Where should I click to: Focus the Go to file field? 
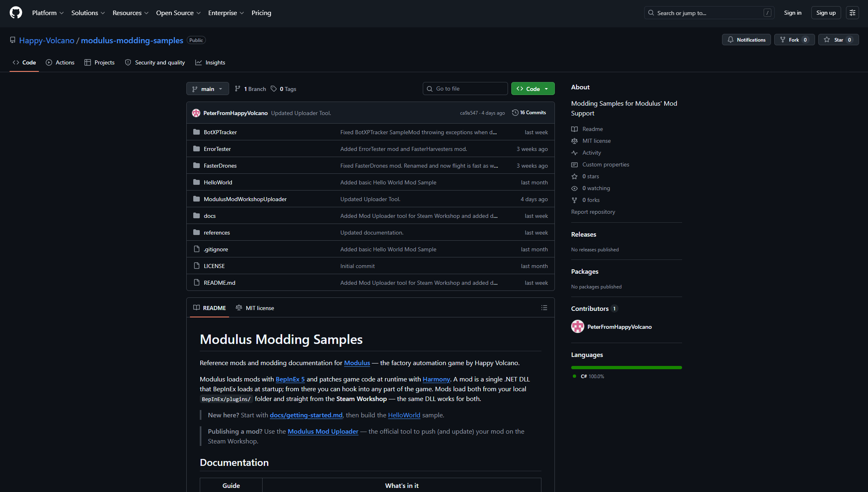465,89
